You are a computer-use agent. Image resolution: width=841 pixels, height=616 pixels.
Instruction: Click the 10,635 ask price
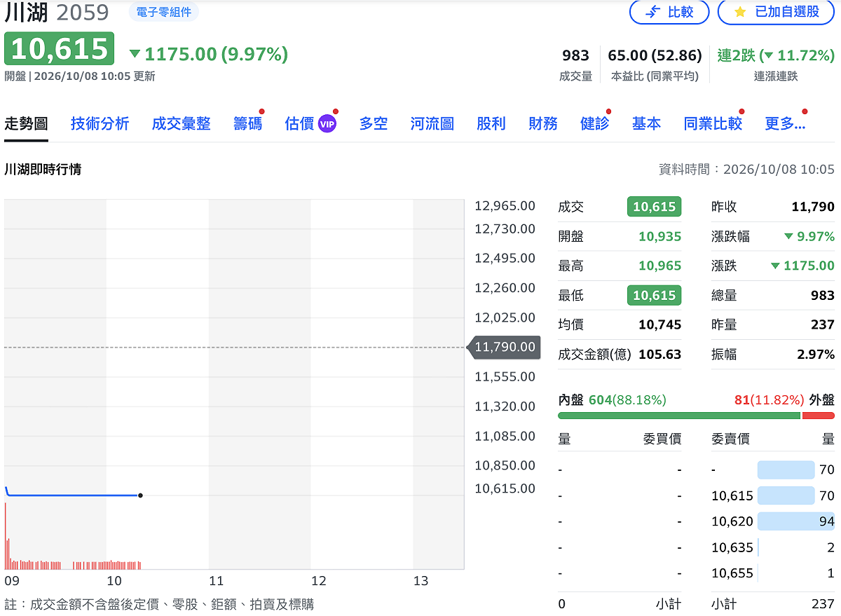[732, 547]
